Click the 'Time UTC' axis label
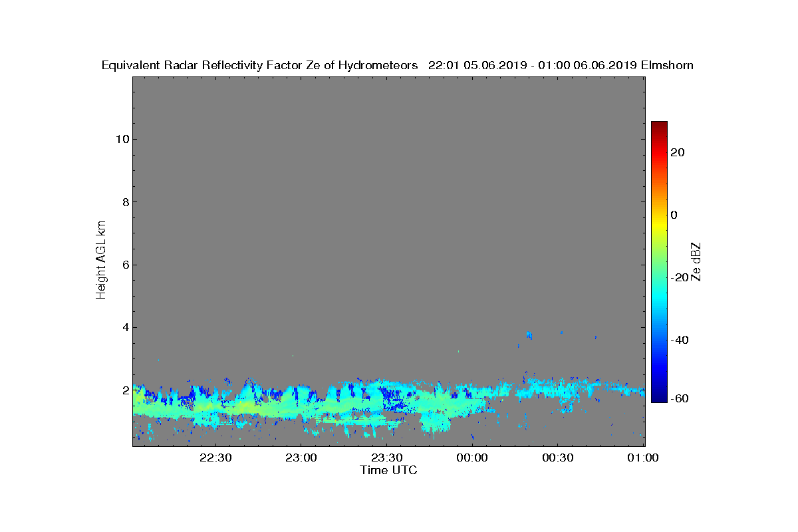The image size is (798, 532). pos(389,470)
